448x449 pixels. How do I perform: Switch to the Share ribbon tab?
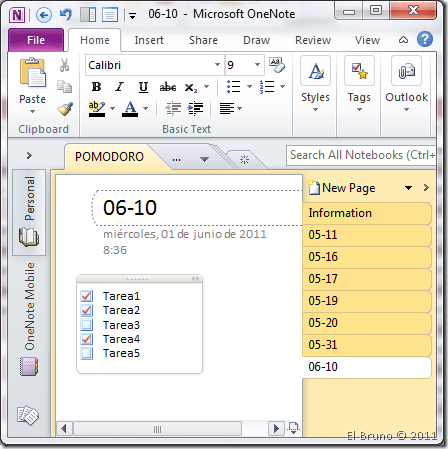203,40
